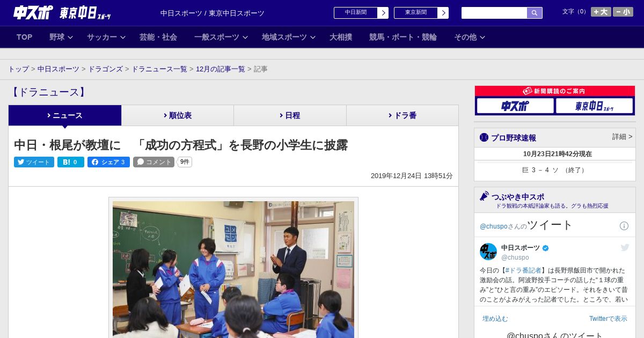The height and width of the screenshot is (338, 644).
Task: Expand the その他 menu
Action: click(x=470, y=37)
